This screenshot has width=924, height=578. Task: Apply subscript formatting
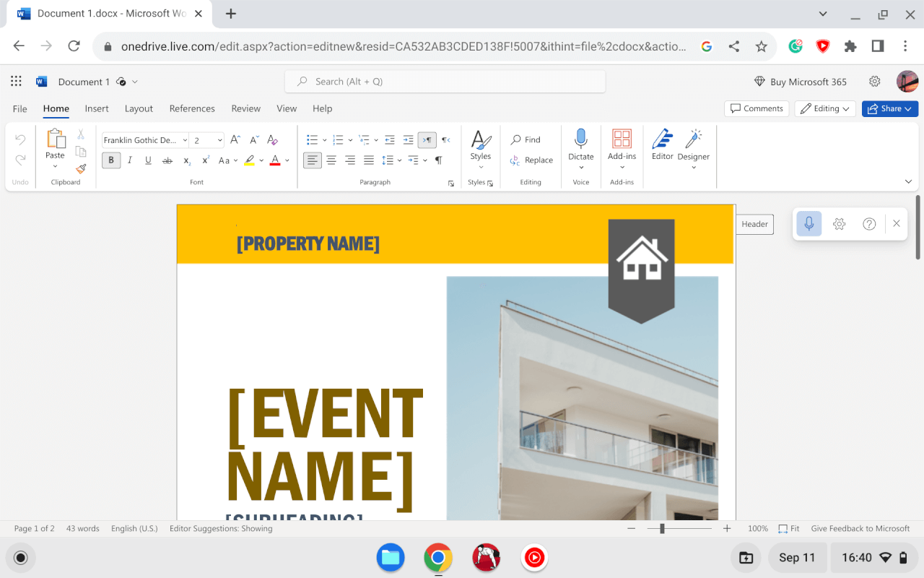pos(187,160)
